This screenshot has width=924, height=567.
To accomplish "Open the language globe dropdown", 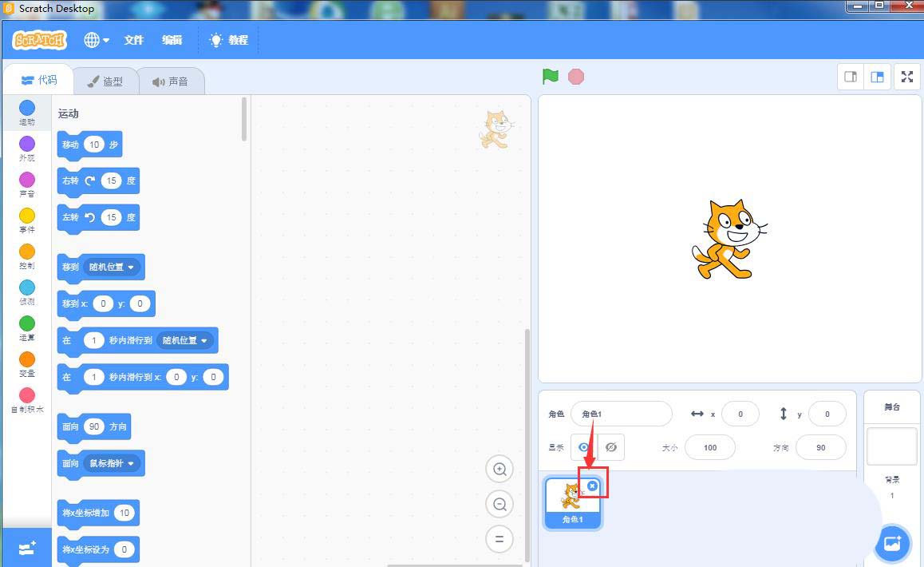I will tap(97, 40).
